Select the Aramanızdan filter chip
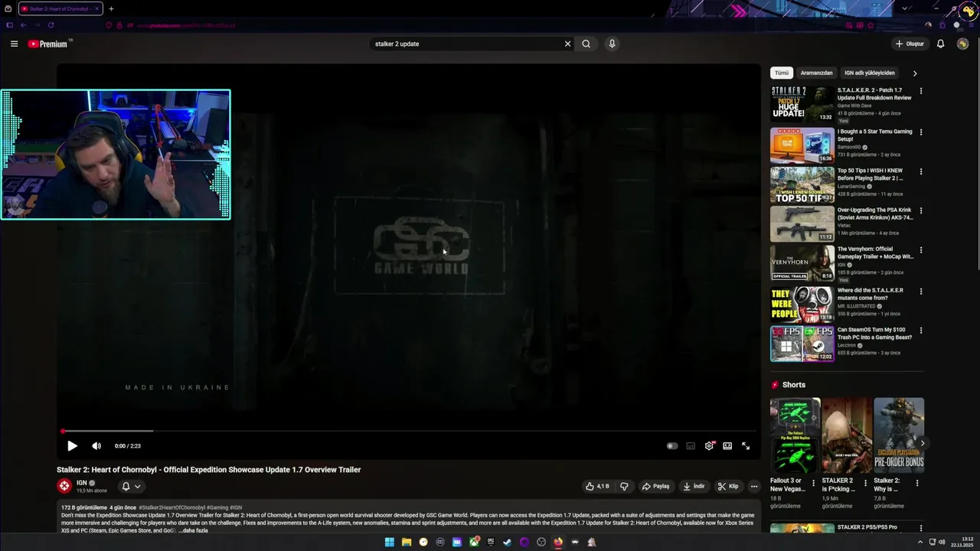980x551 pixels. pyautogui.click(x=816, y=73)
